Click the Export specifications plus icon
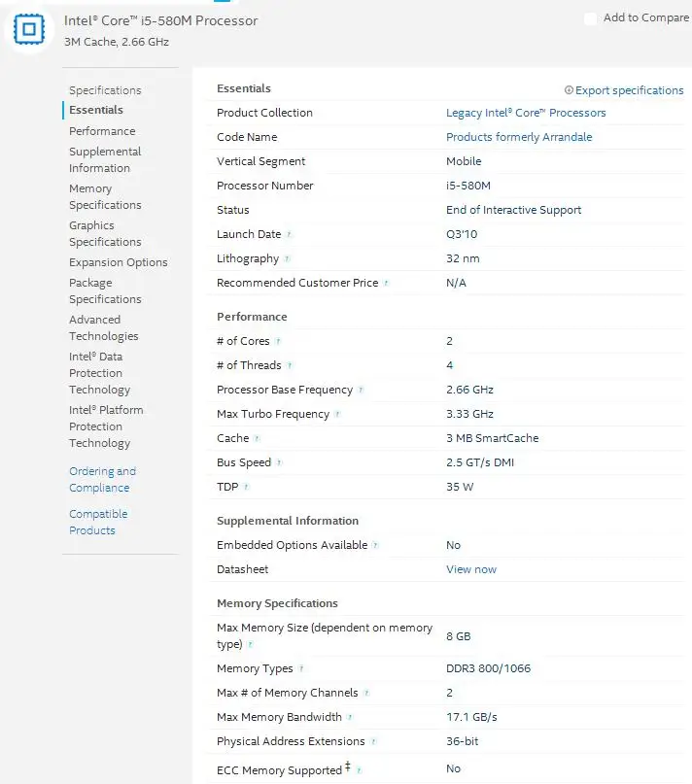 coord(569,90)
